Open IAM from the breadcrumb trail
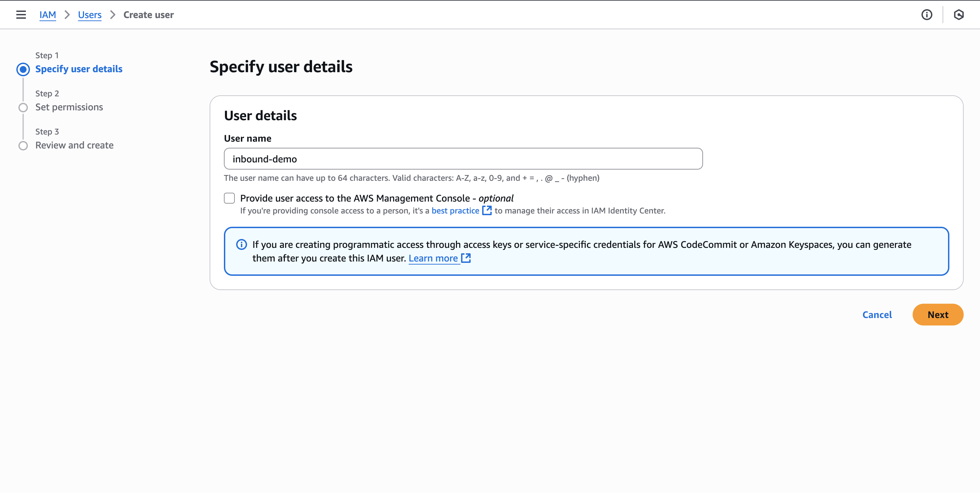This screenshot has width=980, height=493. [x=48, y=14]
